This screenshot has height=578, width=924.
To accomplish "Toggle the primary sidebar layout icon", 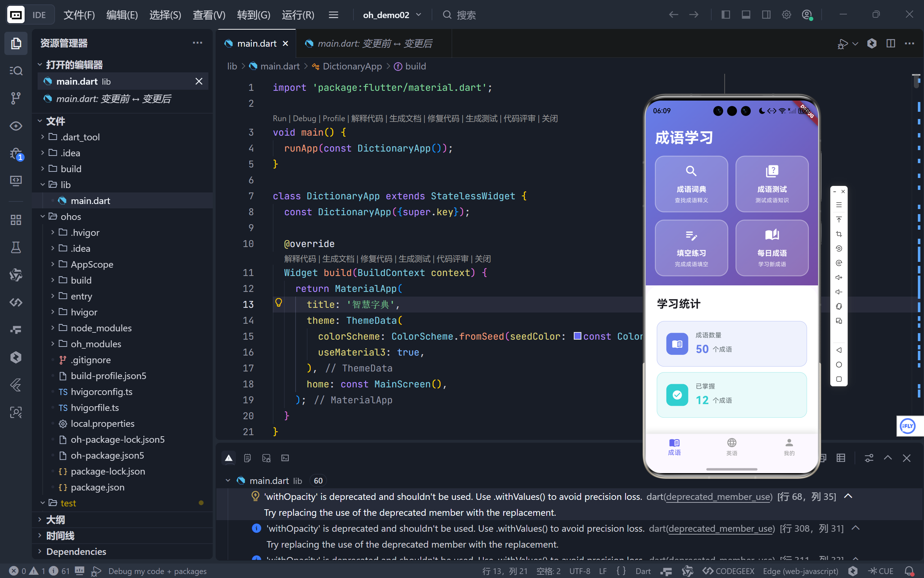I will coord(726,15).
